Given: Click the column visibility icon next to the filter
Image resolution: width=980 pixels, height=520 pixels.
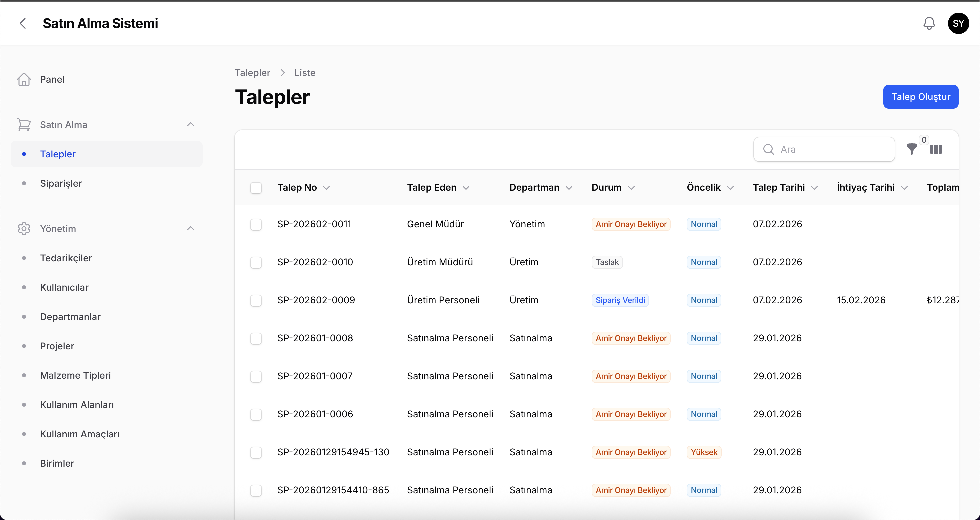Looking at the screenshot, I should click(x=936, y=149).
